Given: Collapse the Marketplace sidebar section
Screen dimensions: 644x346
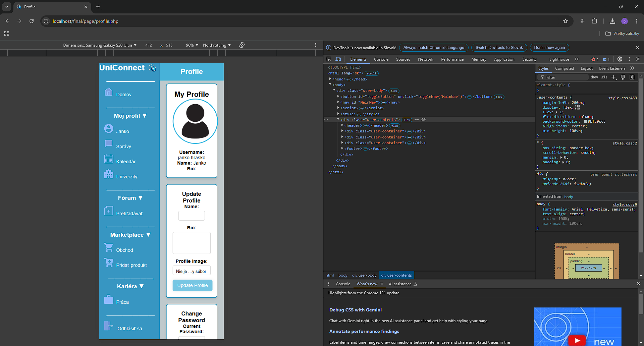Looking at the screenshot, I should point(130,235).
